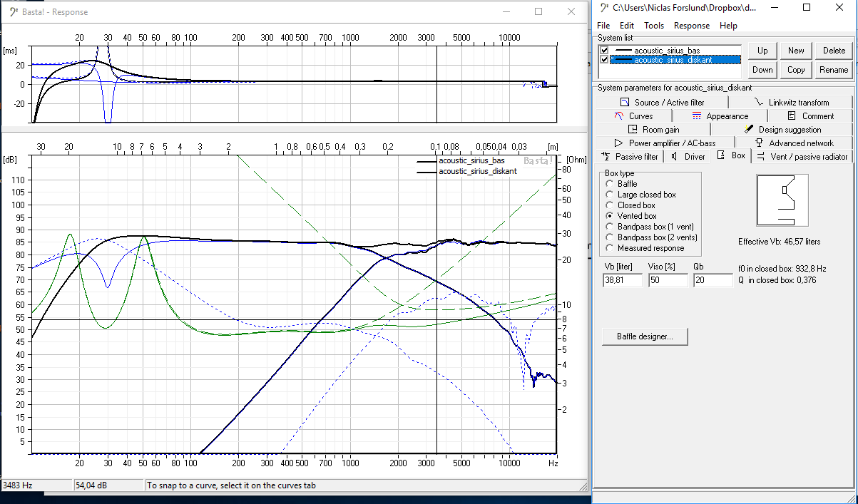
Task: Open the Tools menu
Action: [x=653, y=25]
